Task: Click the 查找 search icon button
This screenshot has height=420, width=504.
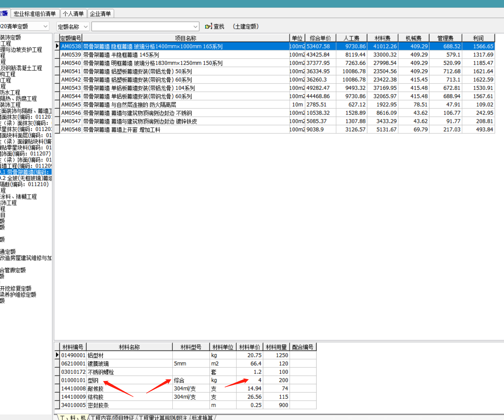Action: tap(215, 27)
